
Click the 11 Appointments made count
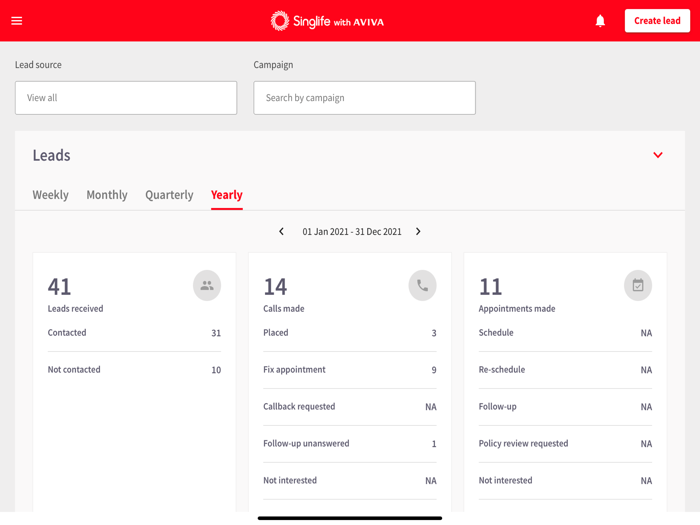tap(490, 287)
